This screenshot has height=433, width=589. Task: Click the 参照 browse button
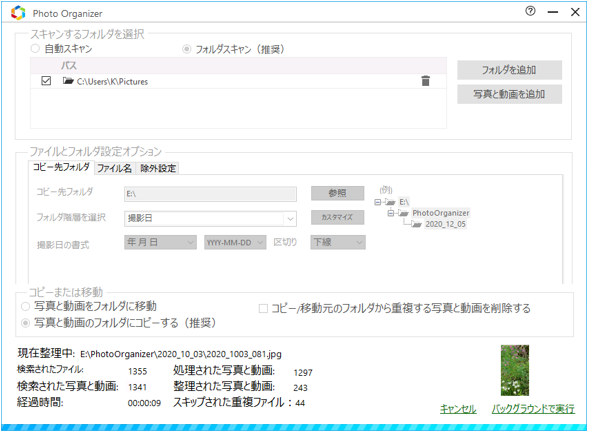337,193
